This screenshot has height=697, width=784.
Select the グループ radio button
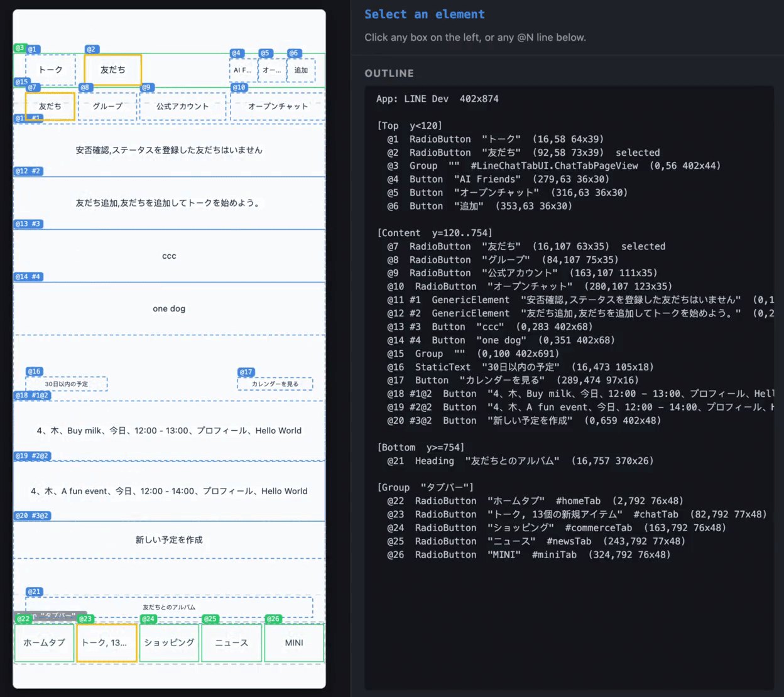pos(107,106)
